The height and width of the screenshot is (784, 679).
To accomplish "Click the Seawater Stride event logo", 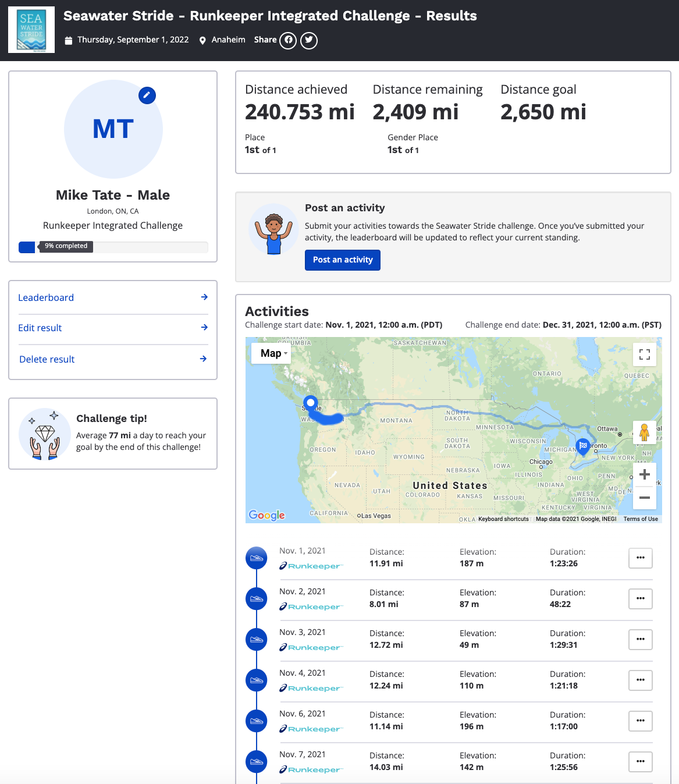I will coord(31,30).
